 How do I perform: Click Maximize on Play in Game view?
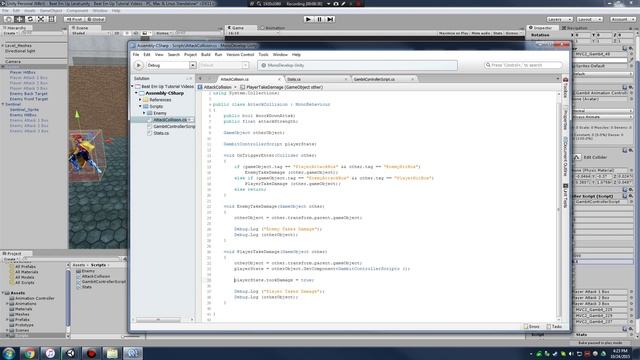[453, 33]
